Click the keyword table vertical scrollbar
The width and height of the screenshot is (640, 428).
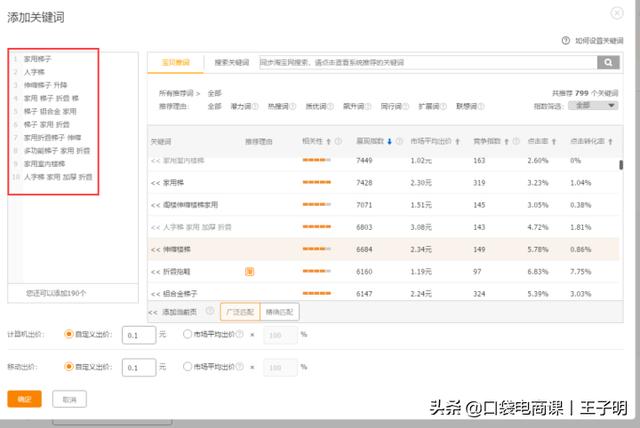click(621, 166)
